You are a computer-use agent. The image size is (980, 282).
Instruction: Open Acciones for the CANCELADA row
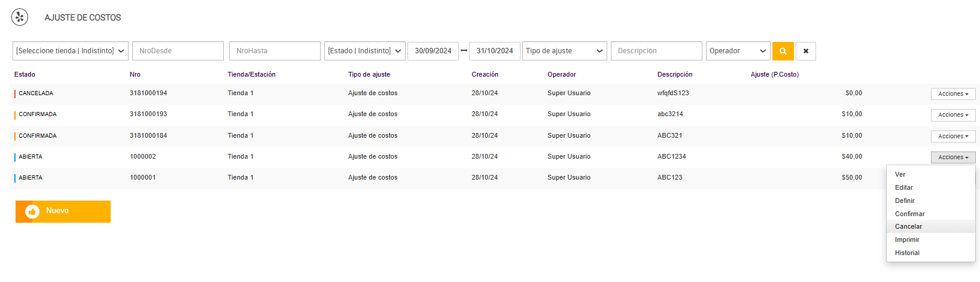pyautogui.click(x=952, y=94)
